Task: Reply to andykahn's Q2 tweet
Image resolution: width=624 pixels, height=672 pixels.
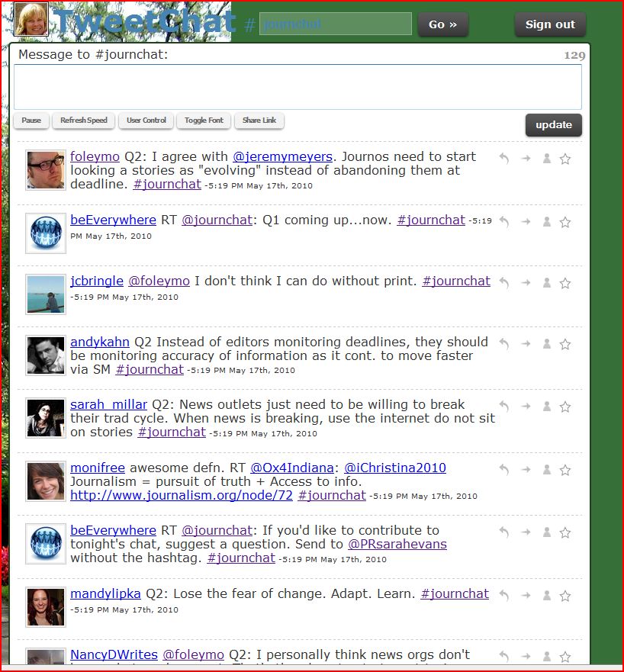Action: click(504, 343)
